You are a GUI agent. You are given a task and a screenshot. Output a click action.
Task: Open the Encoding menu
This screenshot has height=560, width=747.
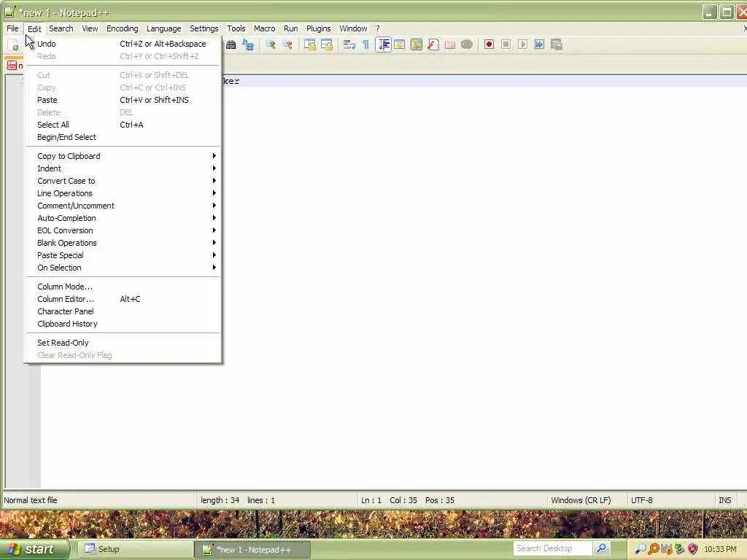pos(123,28)
